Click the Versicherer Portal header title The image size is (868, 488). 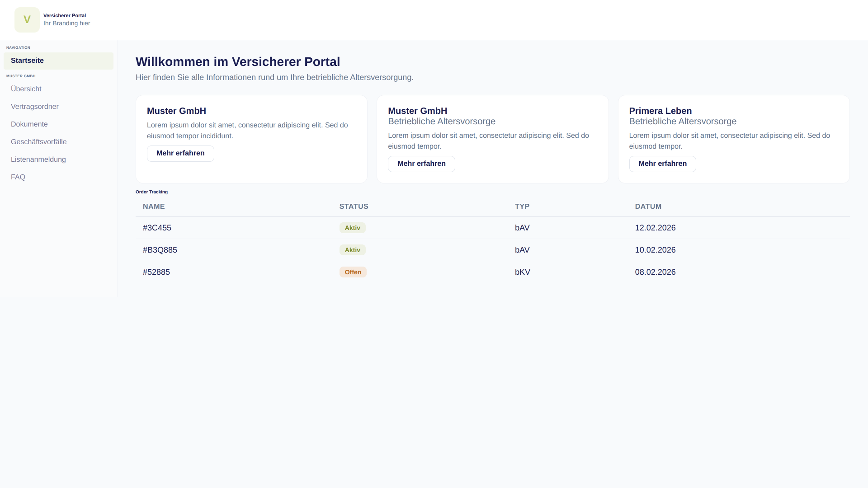pos(65,15)
